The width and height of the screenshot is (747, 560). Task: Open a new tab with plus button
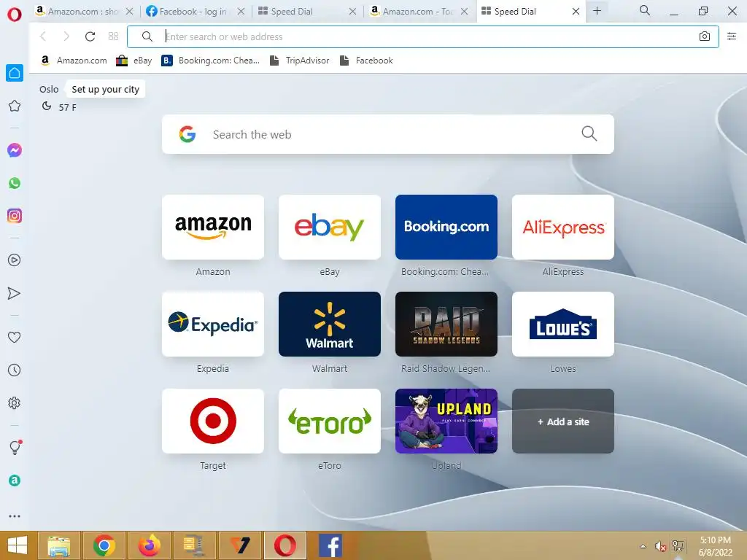pyautogui.click(x=597, y=11)
